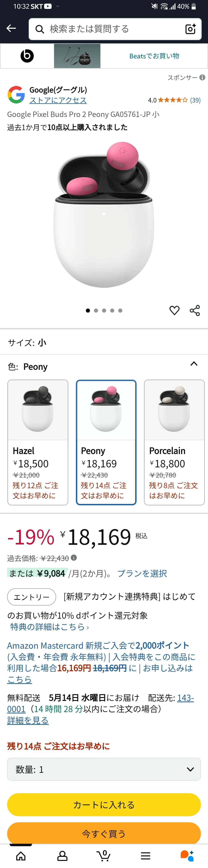
Task: Open プランを選択 installment plan link
Action: point(142,573)
